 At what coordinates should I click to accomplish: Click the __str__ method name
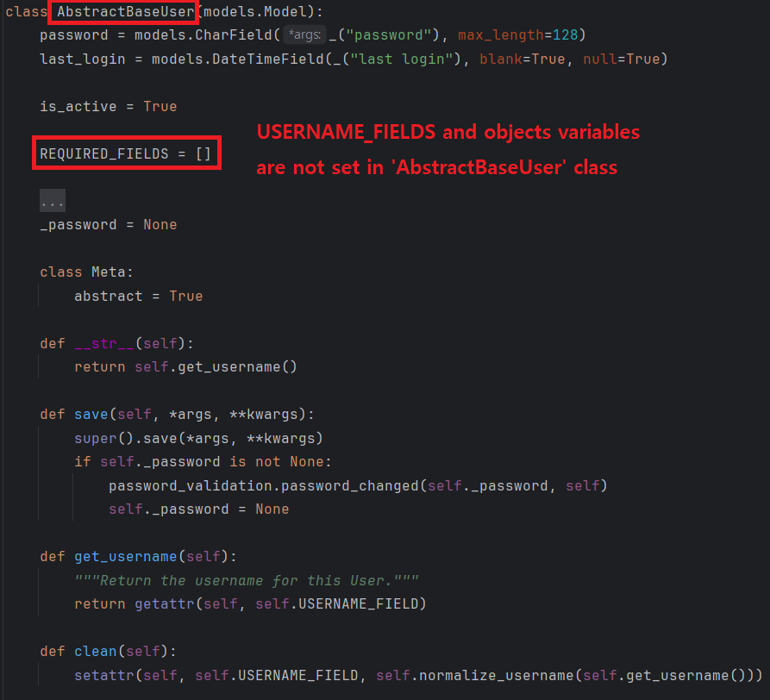coord(103,343)
